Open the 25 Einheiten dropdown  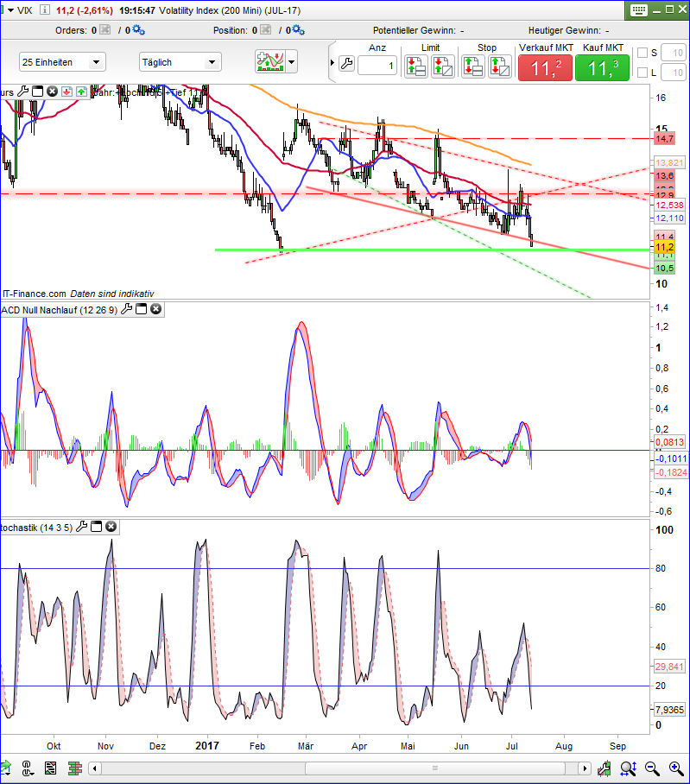pos(62,62)
